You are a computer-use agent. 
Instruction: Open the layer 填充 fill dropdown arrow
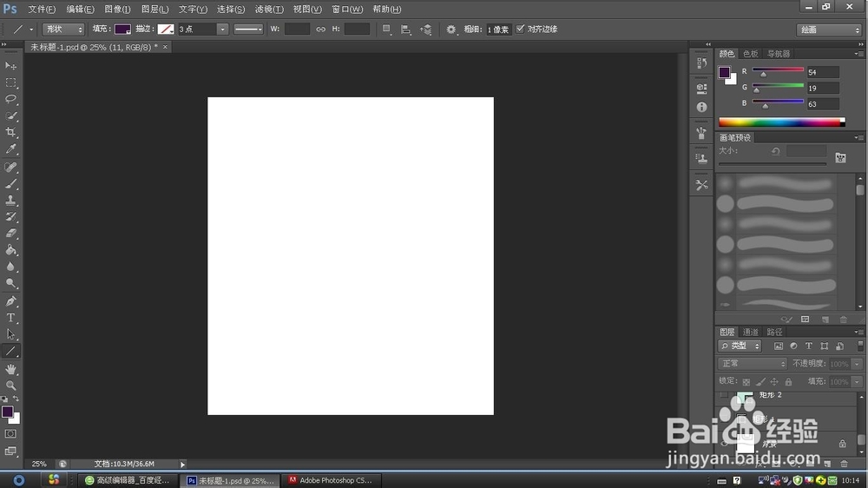click(x=857, y=382)
